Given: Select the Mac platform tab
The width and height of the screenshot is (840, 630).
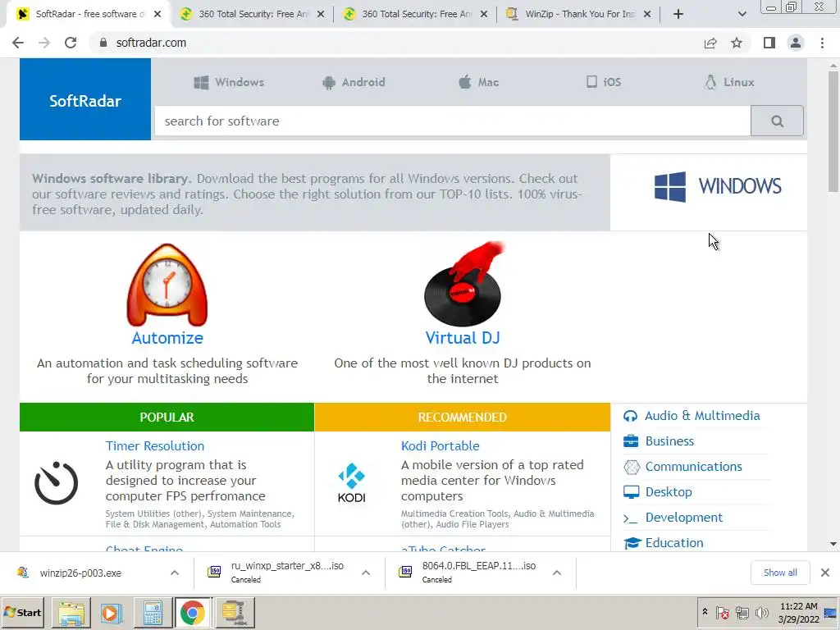Looking at the screenshot, I should click(x=478, y=83).
